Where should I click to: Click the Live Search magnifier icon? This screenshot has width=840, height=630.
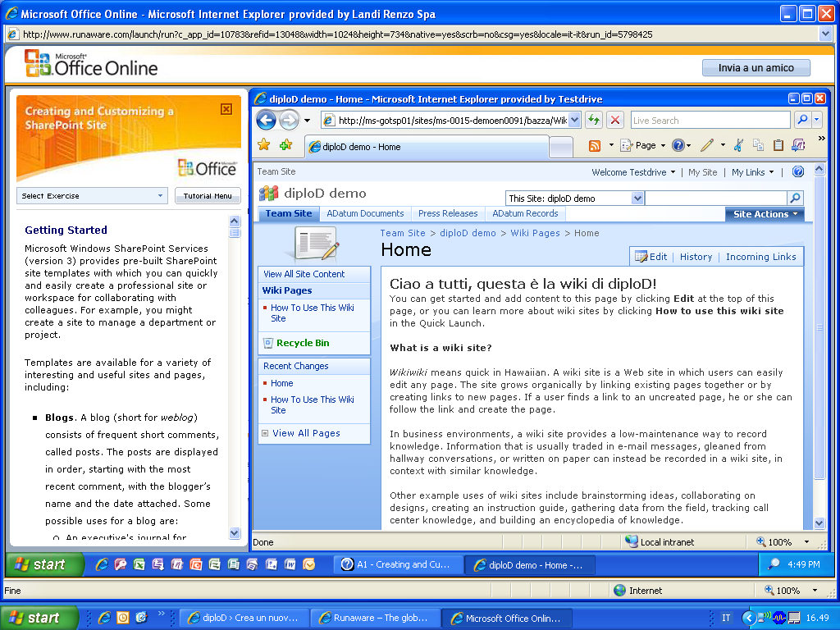click(802, 120)
